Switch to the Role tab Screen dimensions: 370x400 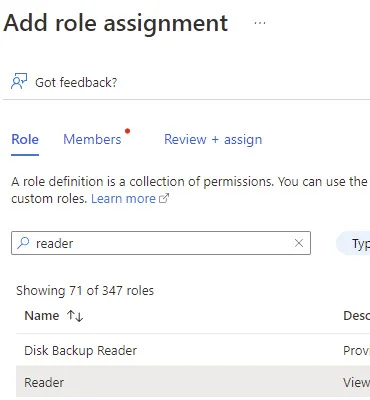(25, 139)
